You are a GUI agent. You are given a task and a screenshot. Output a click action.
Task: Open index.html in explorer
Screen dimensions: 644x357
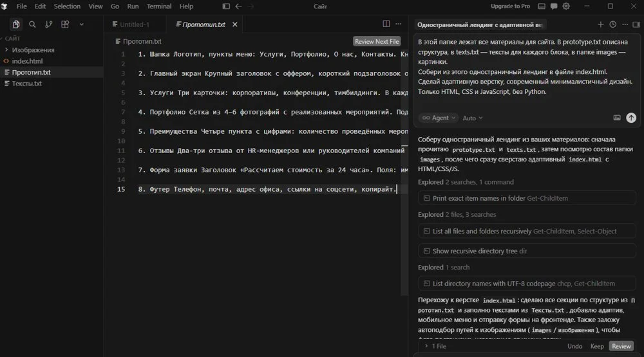(27, 60)
